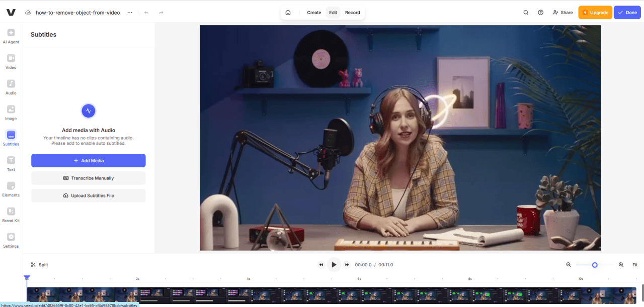The image size is (644, 307).
Task: Click Upload Subtitles File
Action: [88, 195]
